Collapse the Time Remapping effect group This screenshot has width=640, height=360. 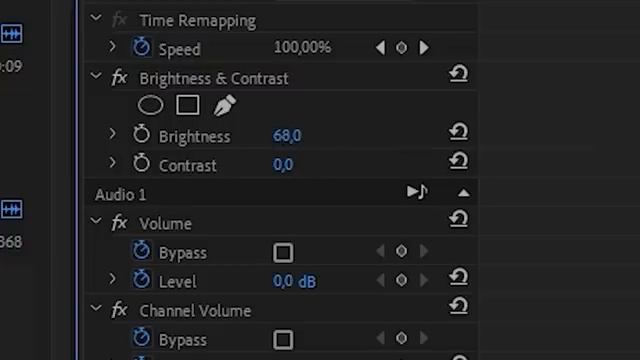96,18
